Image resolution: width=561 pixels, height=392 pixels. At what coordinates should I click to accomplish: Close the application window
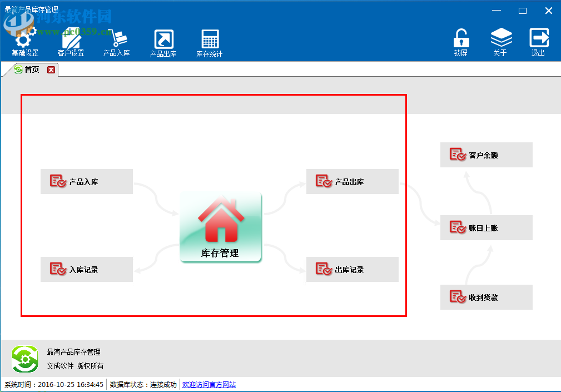548,11
